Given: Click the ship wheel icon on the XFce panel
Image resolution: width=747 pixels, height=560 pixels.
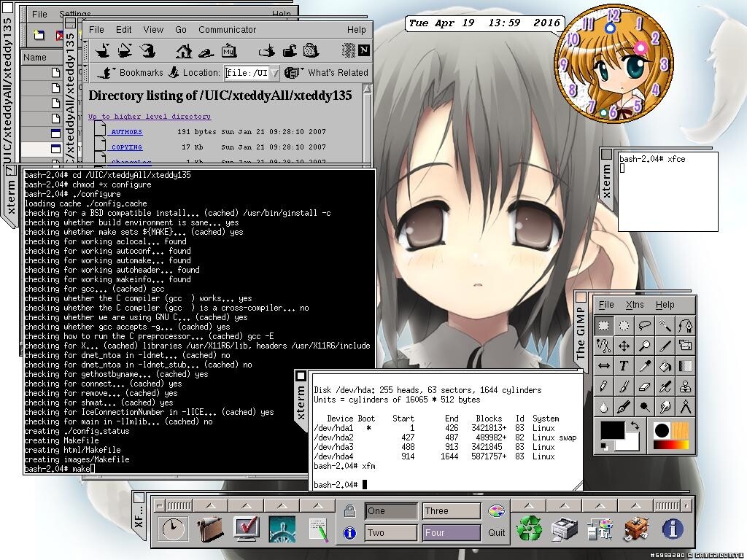Looking at the screenshot, I should pos(282,528).
